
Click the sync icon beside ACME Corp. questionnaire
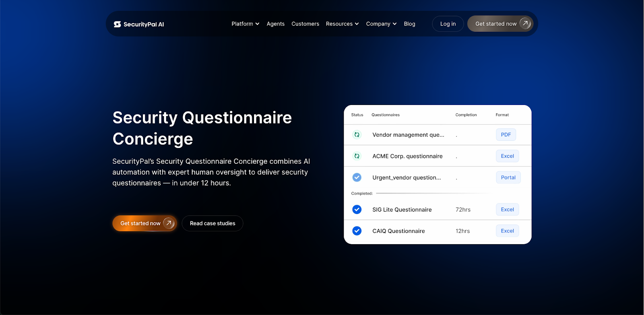click(357, 156)
